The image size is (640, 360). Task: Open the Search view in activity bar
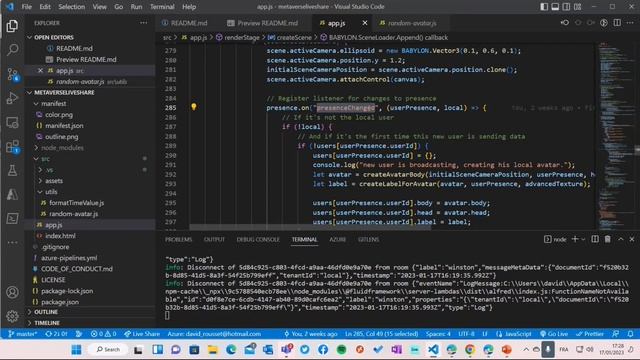click(12, 50)
